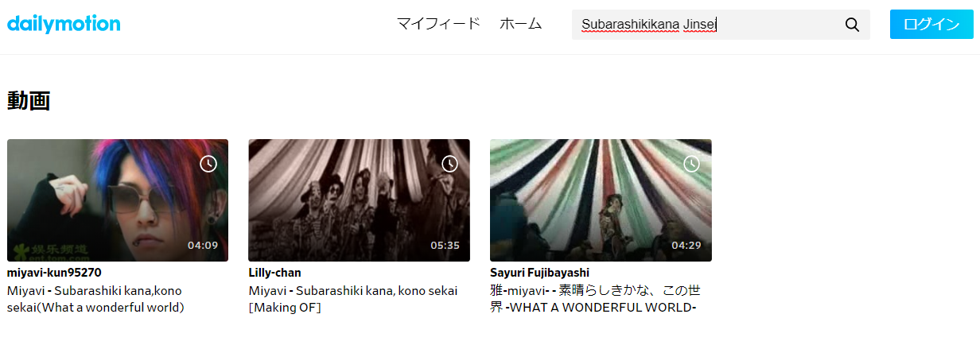Click the Dailymotion logo
Screen dimensions: 980x353
[64, 24]
